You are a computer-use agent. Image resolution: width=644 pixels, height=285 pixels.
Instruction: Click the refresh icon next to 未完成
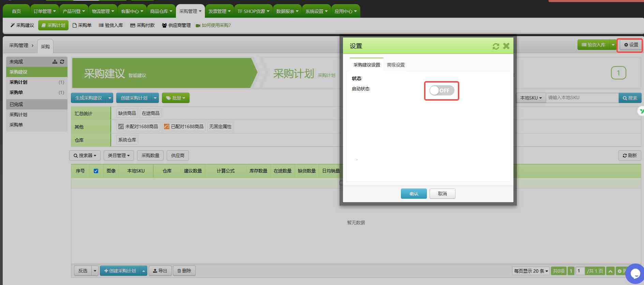[62, 62]
